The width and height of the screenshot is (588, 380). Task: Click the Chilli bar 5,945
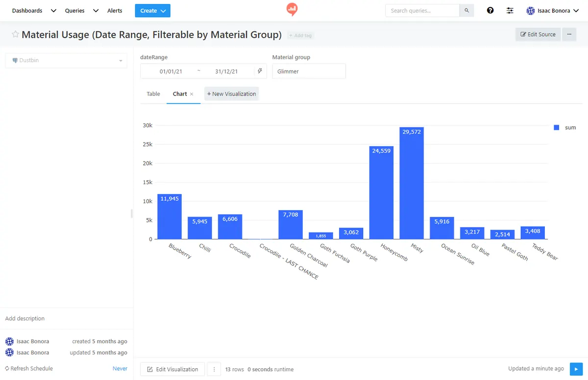pos(200,228)
